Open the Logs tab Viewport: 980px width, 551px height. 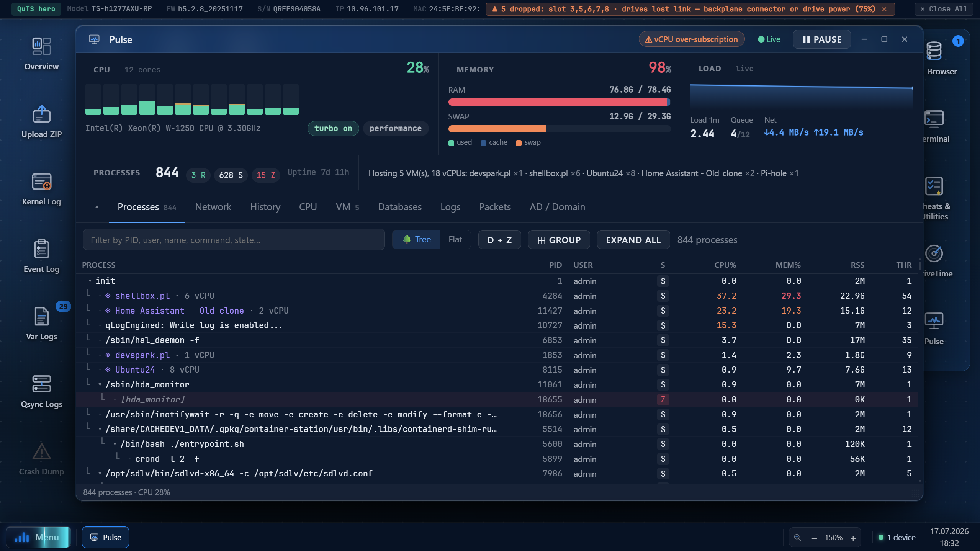pos(450,207)
